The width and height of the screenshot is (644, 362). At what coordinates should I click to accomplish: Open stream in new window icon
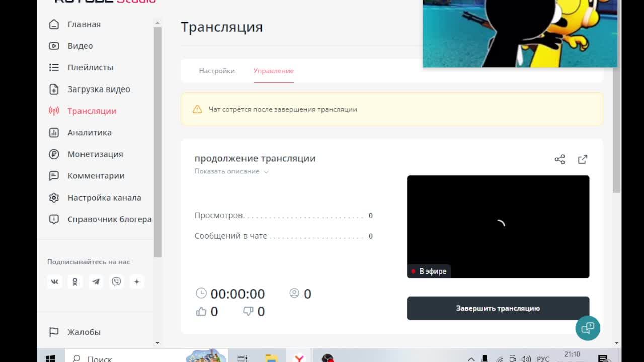(583, 159)
